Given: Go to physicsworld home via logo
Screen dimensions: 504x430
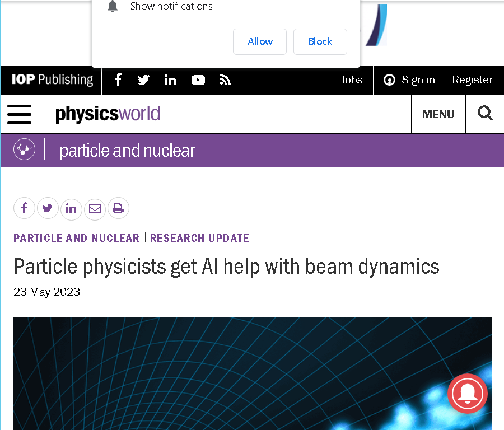Looking at the screenshot, I should 108,114.
